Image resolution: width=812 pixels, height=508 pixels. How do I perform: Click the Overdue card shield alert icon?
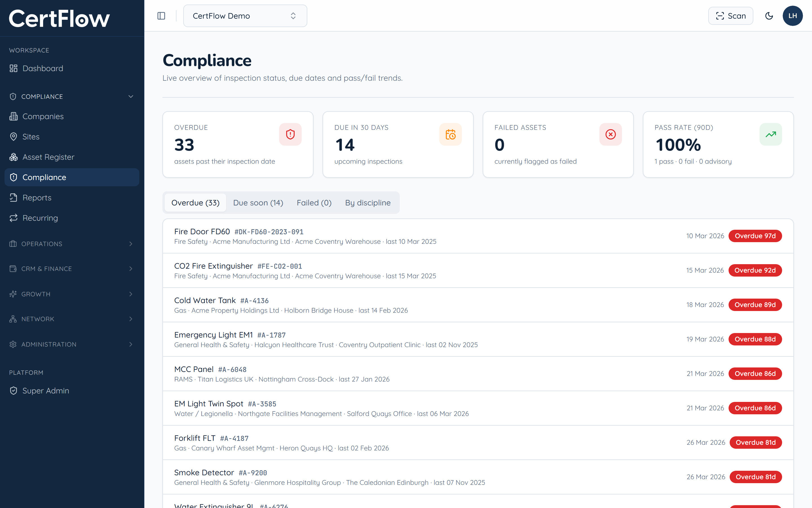click(x=290, y=134)
